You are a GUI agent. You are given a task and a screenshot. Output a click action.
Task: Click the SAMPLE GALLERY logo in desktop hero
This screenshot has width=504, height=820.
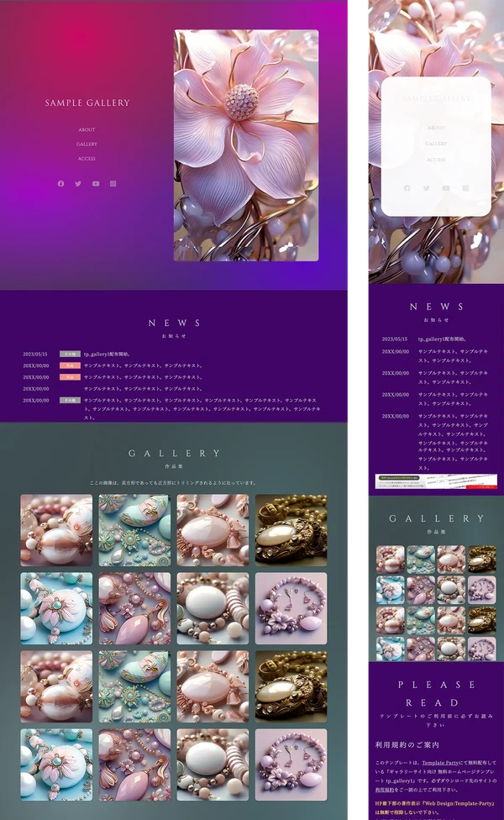(x=87, y=103)
